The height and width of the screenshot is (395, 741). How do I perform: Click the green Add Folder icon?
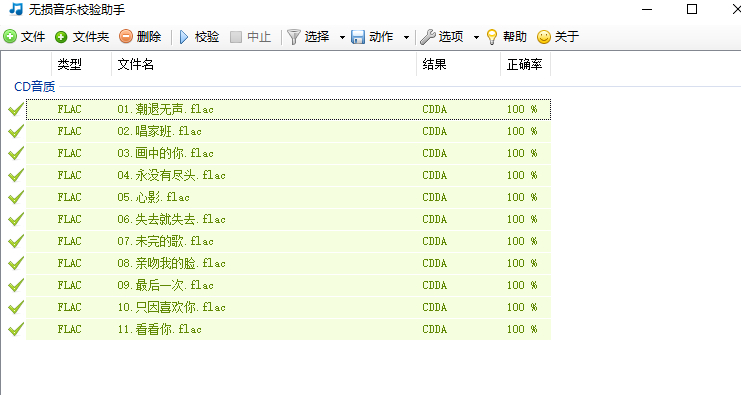pos(61,37)
